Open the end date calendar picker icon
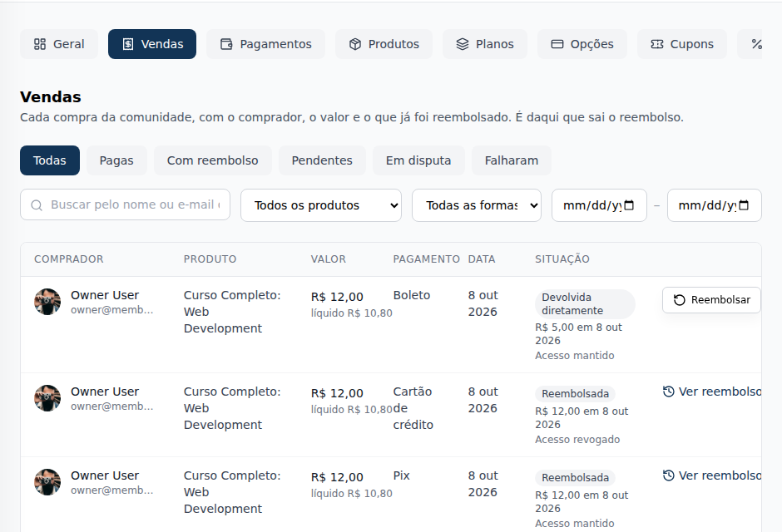Screen dimensions: 782x532 coord(744,205)
